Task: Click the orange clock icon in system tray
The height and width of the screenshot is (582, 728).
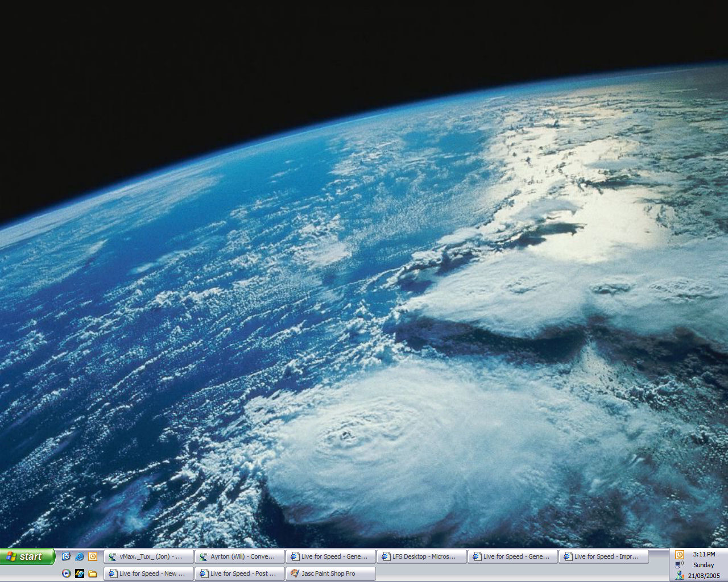Action: 679,554
